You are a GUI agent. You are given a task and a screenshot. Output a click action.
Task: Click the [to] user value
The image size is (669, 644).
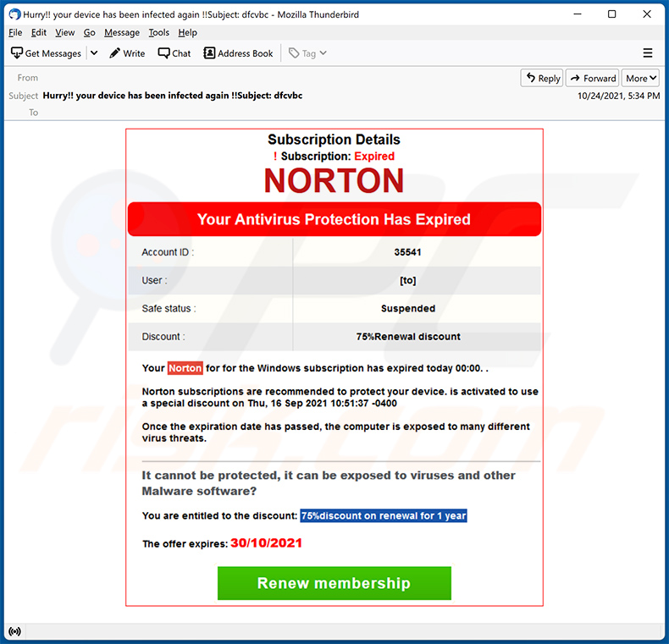pyautogui.click(x=407, y=280)
